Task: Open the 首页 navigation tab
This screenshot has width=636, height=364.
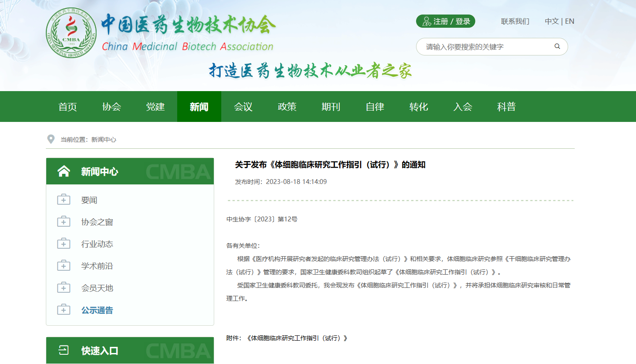Action: pos(67,107)
